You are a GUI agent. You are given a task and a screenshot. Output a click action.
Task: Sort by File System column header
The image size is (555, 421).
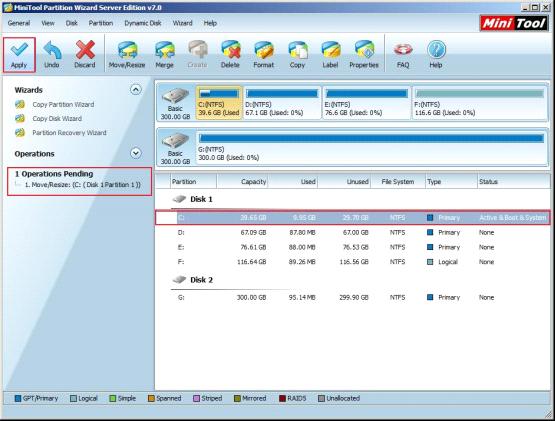tap(398, 182)
